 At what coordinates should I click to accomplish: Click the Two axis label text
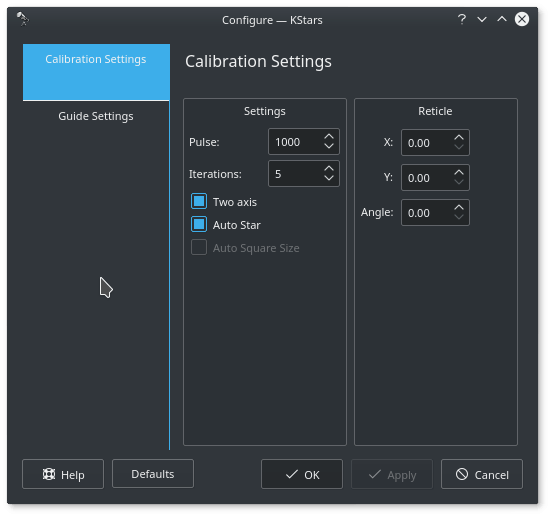click(235, 202)
